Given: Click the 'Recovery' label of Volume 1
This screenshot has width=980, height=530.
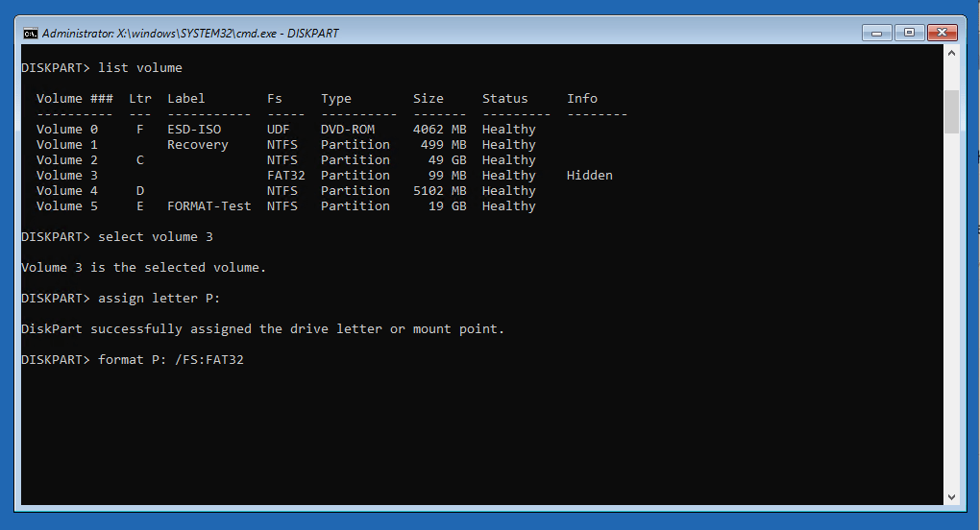Looking at the screenshot, I should (x=198, y=145).
